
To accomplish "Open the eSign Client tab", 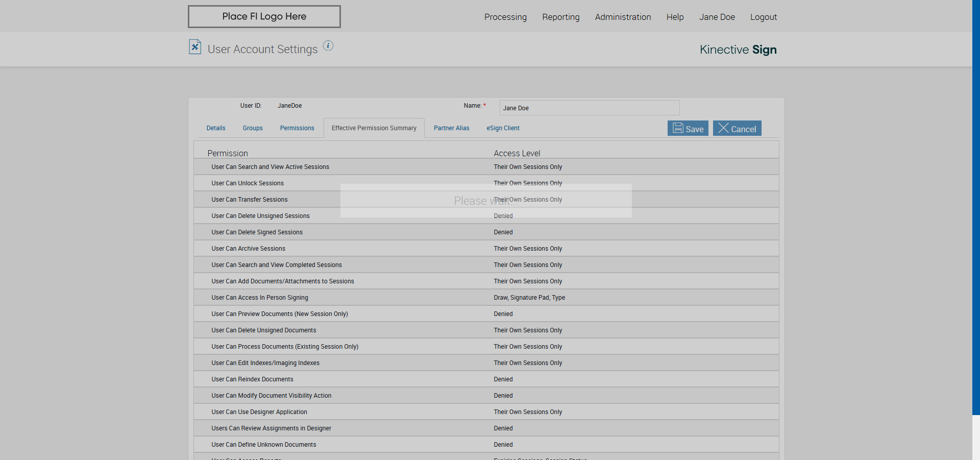I will pos(503,128).
